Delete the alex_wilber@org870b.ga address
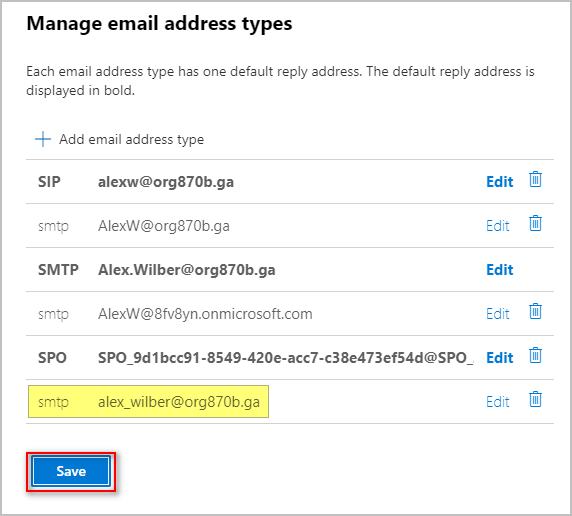Image resolution: width=572 pixels, height=516 pixels. coord(535,399)
